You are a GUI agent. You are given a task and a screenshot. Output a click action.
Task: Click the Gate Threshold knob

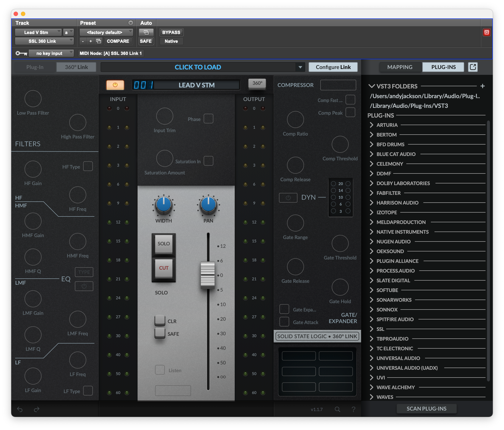340,243
